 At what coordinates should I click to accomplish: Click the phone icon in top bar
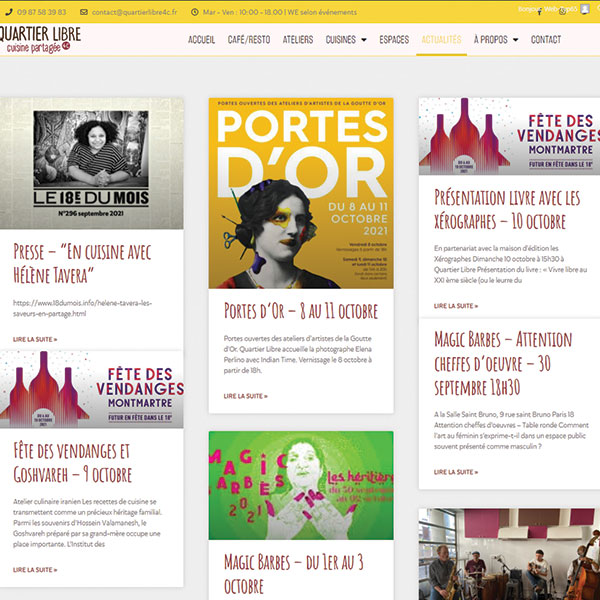point(9,12)
